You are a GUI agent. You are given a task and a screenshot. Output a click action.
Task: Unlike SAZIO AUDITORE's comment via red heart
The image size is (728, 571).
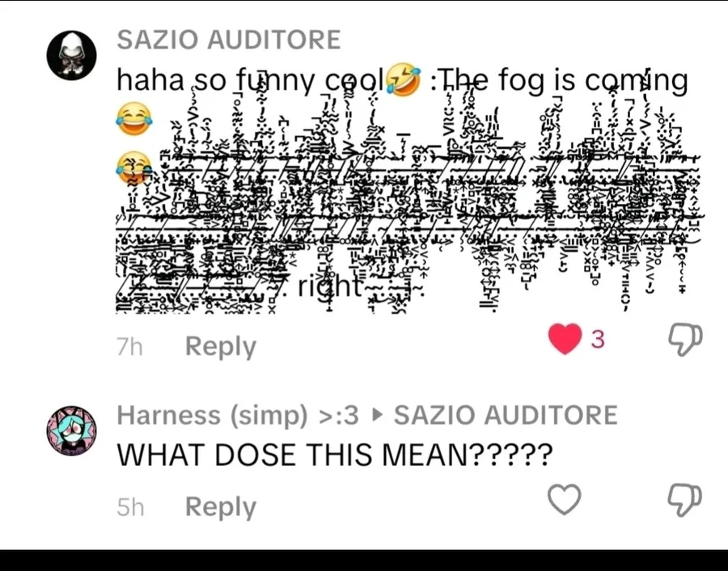click(x=565, y=339)
